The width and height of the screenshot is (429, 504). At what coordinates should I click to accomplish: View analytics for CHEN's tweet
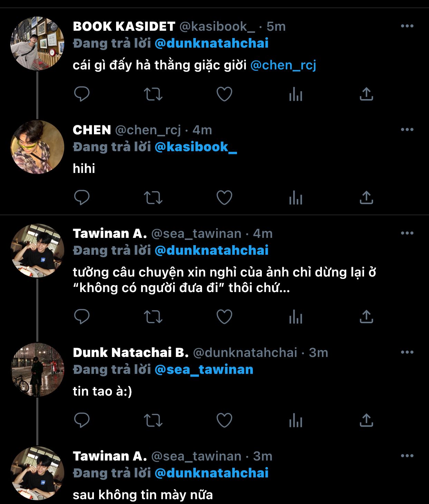[x=295, y=197]
